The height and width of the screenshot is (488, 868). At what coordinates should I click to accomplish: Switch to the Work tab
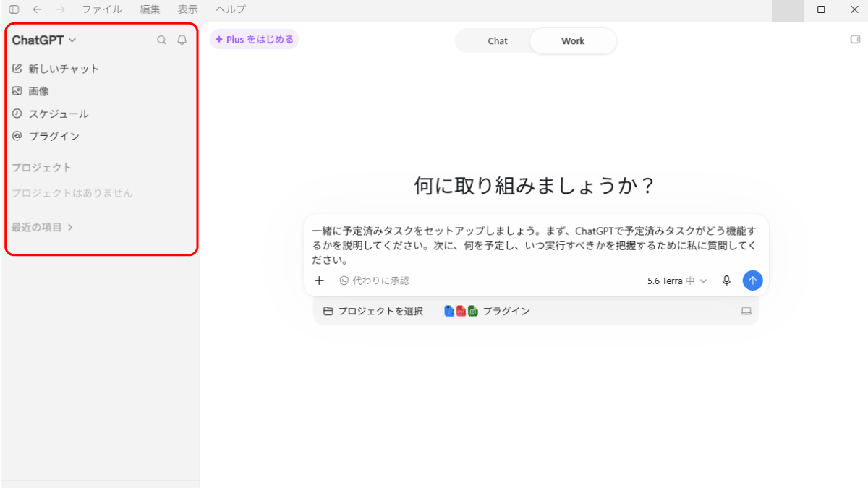click(573, 41)
